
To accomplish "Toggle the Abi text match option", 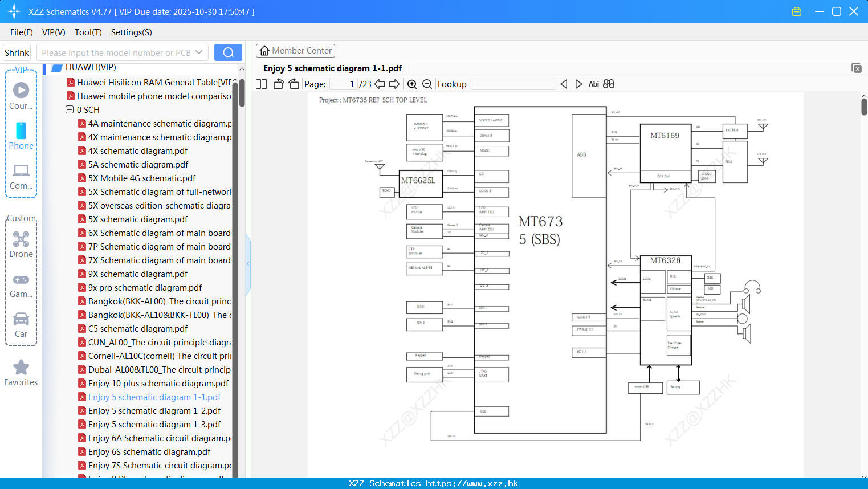I will click(593, 84).
